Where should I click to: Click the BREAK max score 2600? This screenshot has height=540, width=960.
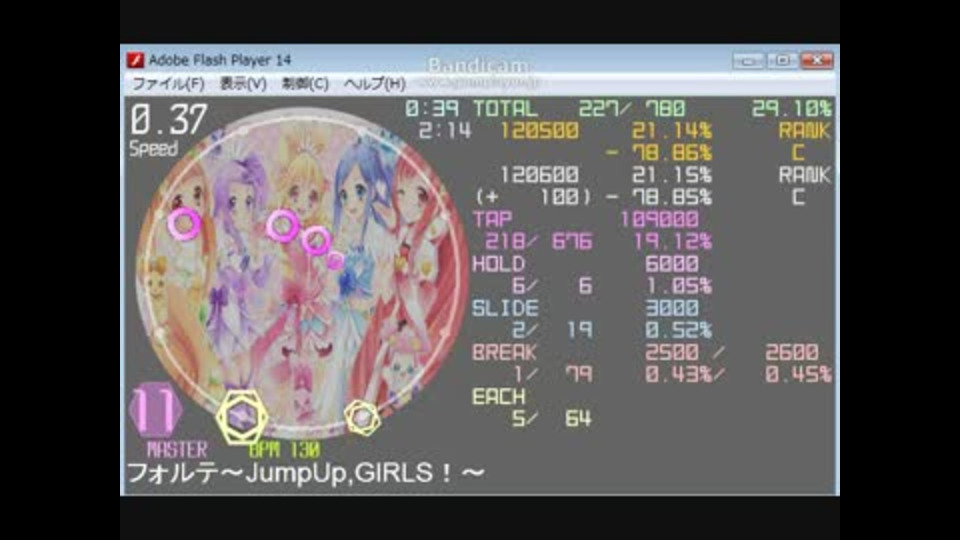point(792,353)
